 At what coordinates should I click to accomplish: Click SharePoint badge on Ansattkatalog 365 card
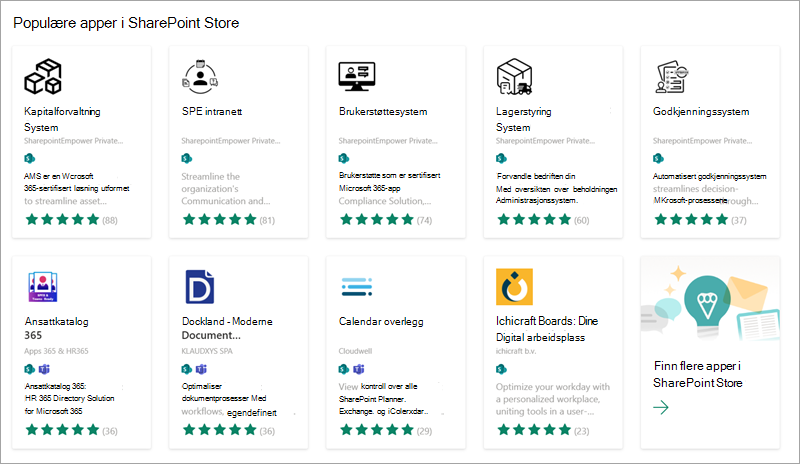click(x=30, y=369)
